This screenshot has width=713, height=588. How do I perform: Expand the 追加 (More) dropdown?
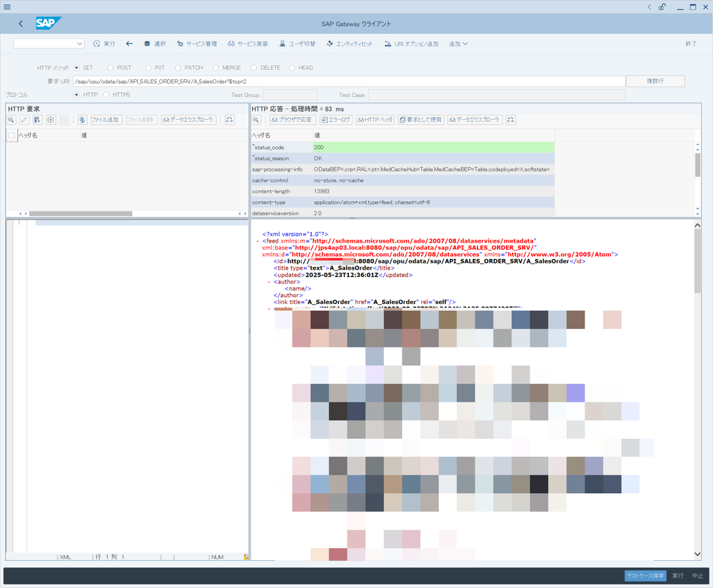click(458, 44)
